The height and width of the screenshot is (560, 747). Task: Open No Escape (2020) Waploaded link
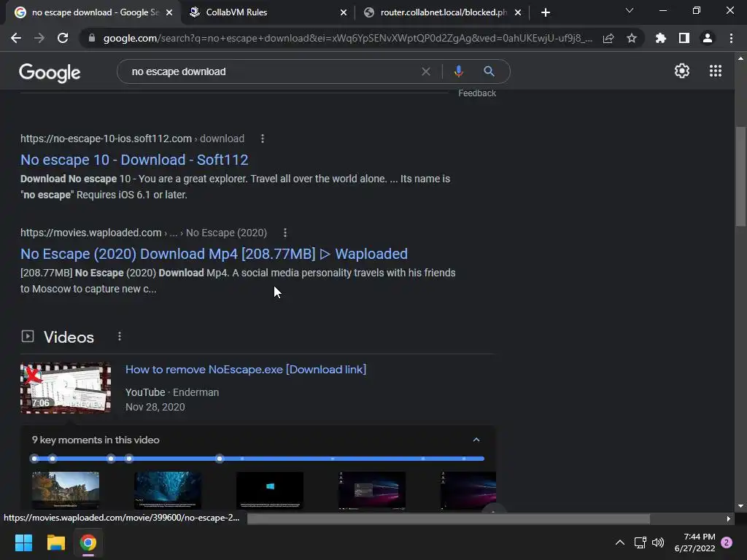pos(214,254)
